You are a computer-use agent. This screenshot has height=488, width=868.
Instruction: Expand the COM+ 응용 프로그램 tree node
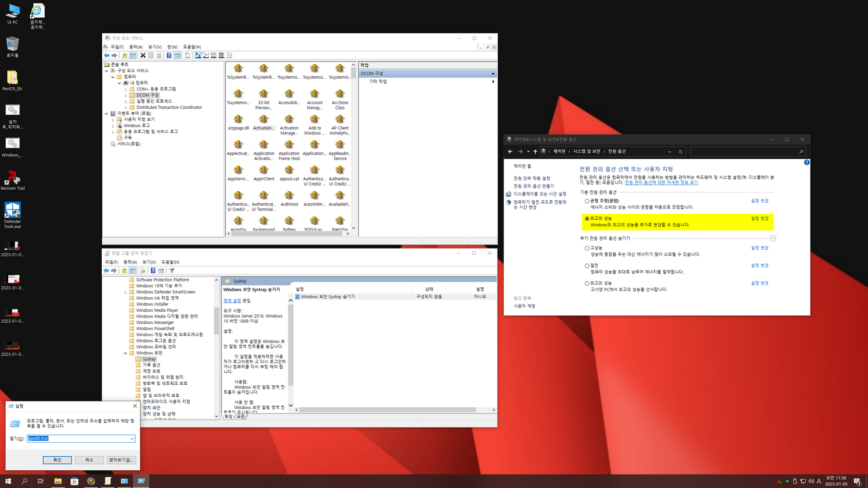pos(126,89)
